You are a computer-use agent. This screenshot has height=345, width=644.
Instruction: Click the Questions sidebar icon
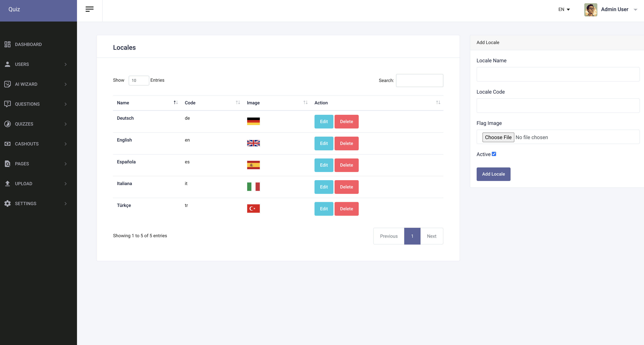point(8,104)
